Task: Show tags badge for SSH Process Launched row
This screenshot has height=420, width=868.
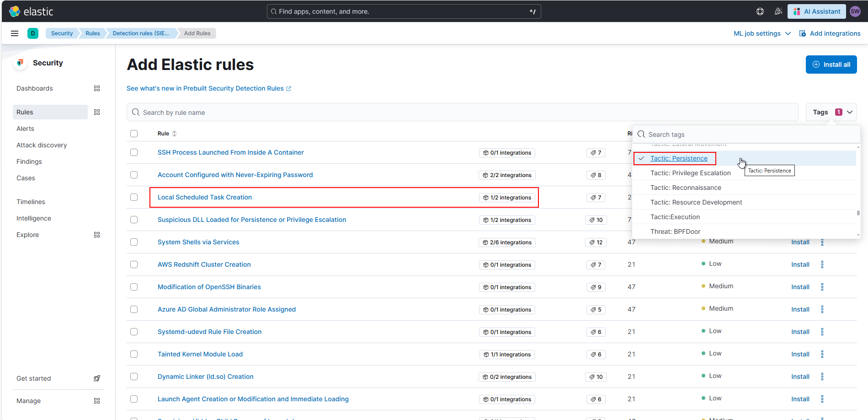Action: [x=596, y=153]
